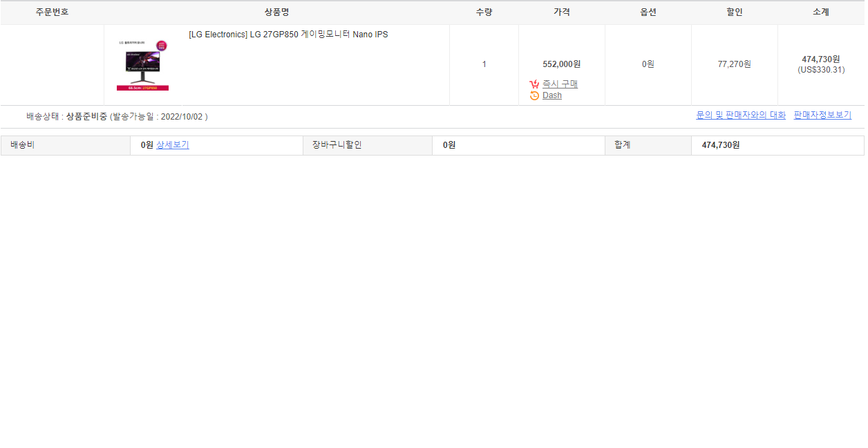Click the 474,730원 subtotal in product row
The image size is (868, 448).
[821, 59]
